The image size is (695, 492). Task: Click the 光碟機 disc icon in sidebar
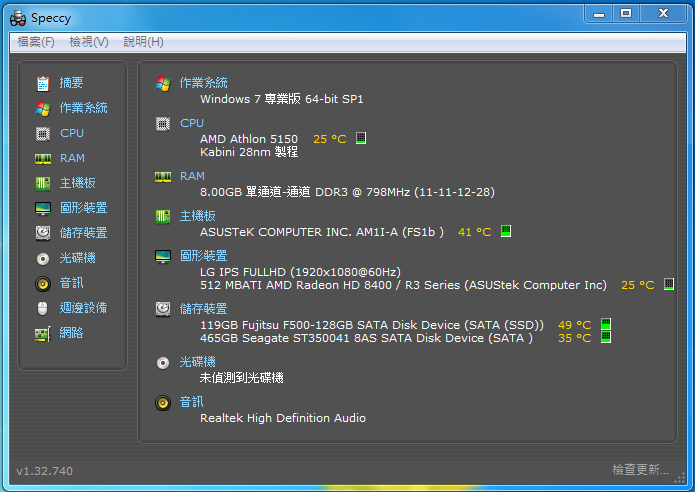43,258
